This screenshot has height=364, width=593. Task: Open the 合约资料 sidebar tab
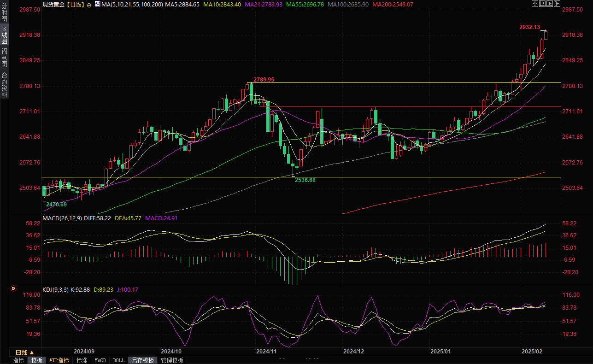(x=4, y=84)
